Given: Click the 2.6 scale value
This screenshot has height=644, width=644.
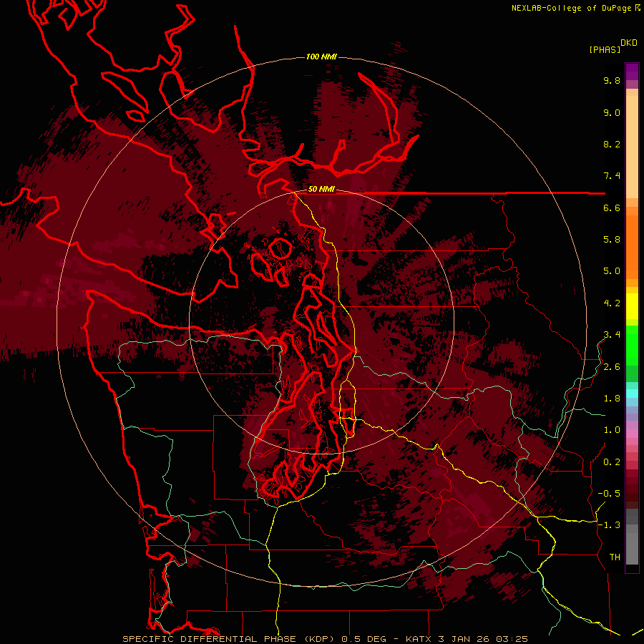Looking at the screenshot, I should [612, 367].
